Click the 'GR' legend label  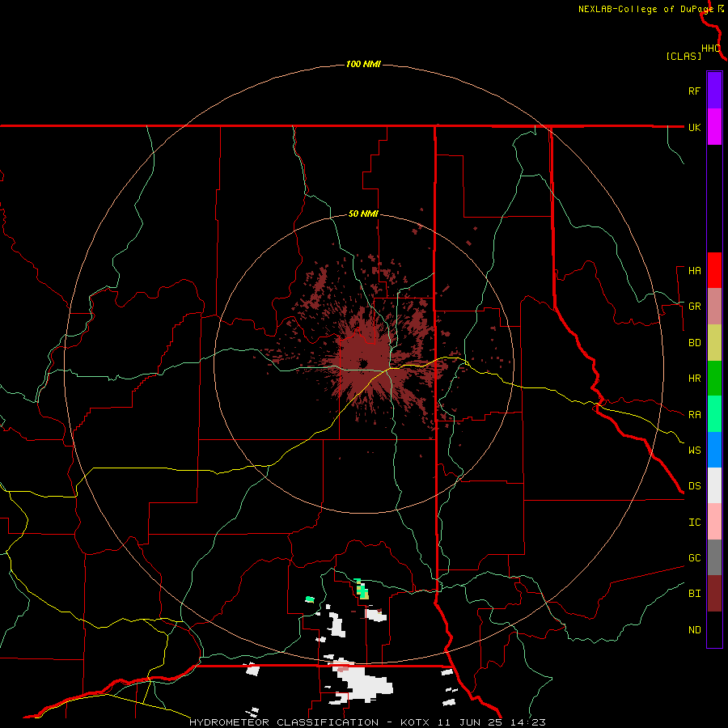pyautogui.click(x=694, y=307)
